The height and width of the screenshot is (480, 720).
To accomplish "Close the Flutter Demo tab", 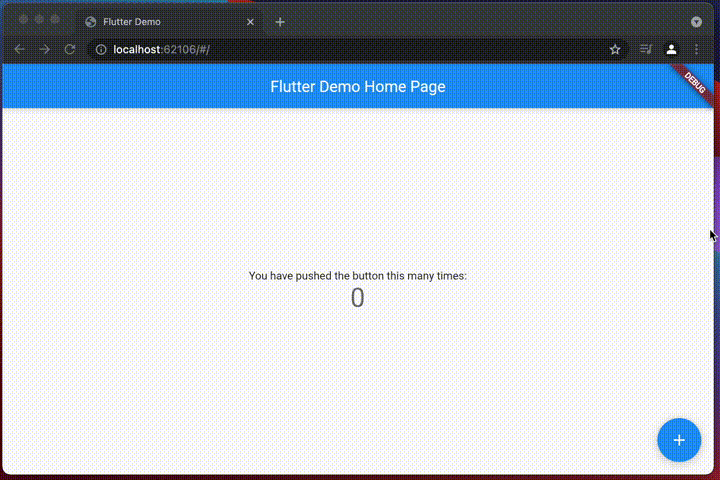I will tap(250, 22).
